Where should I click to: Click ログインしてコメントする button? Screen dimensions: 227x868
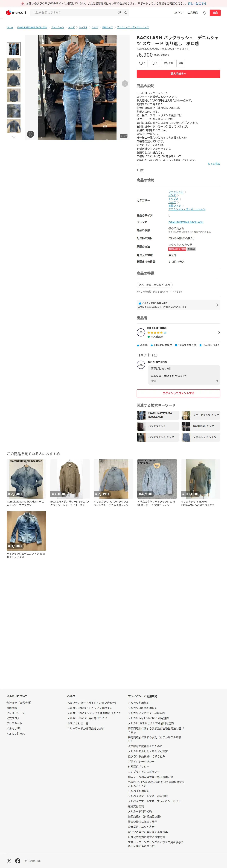coord(179,393)
